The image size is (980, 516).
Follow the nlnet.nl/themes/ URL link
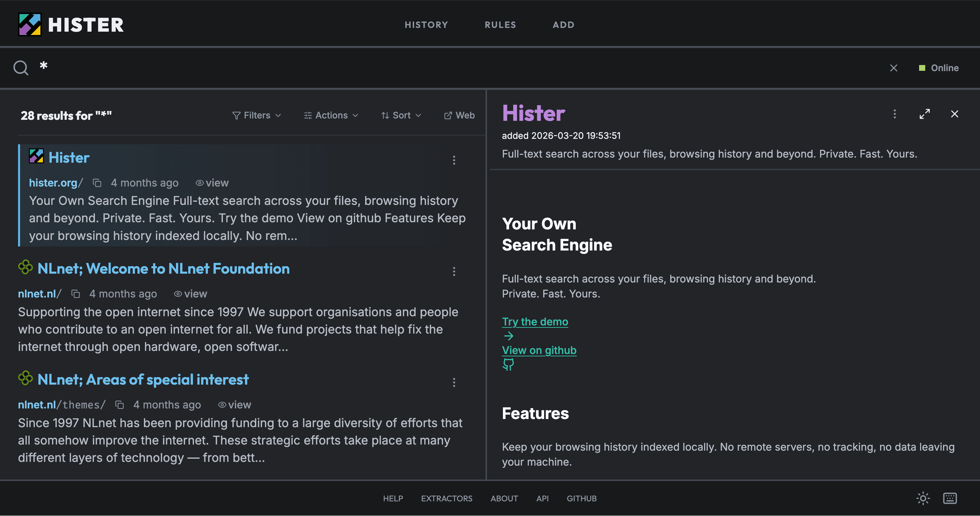coord(62,405)
